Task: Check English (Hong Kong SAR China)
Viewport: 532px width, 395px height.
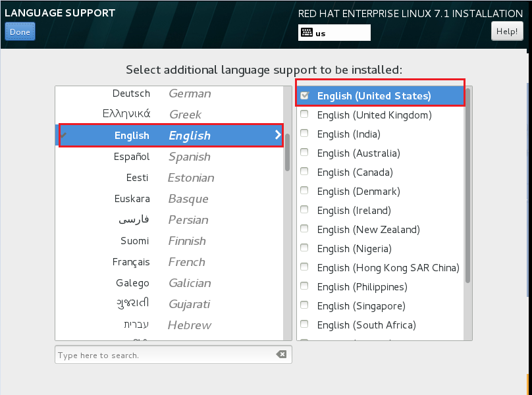Action: tap(304, 267)
